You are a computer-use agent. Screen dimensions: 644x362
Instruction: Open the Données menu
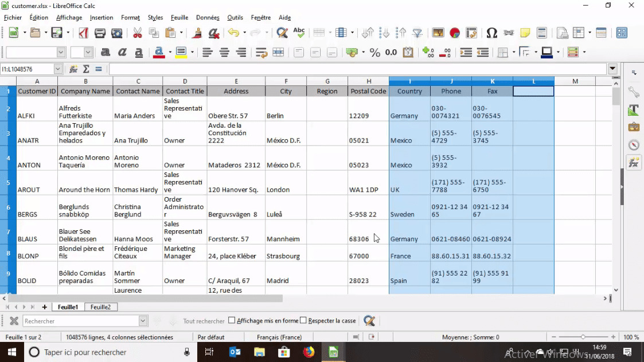[x=208, y=18]
